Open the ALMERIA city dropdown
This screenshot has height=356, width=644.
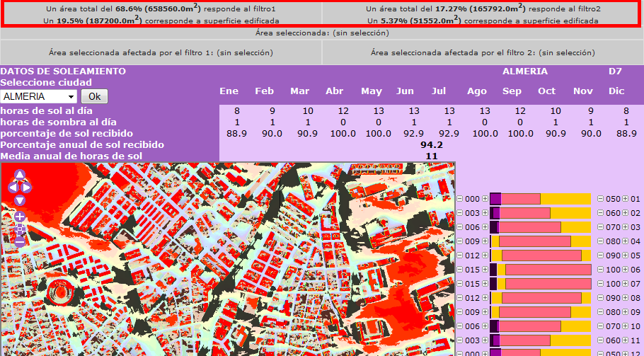click(39, 96)
